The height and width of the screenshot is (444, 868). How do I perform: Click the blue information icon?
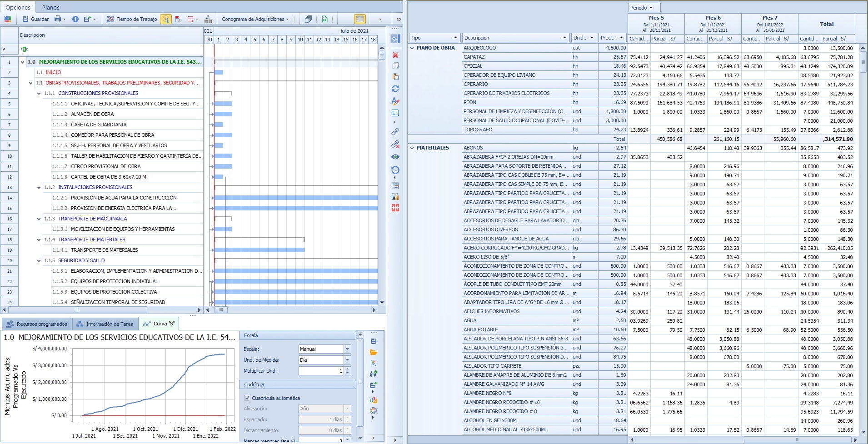click(75, 19)
